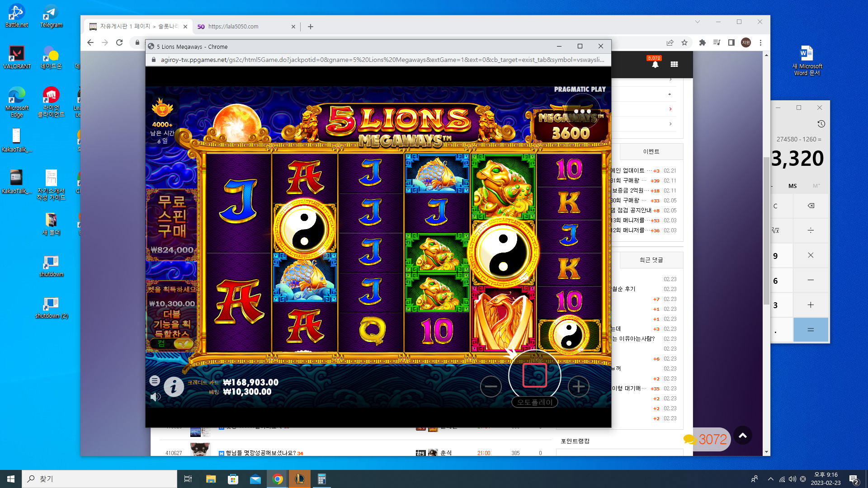Close the lala5050.com browser tab
The height and width of the screenshot is (488, 868).
[293, 27]
